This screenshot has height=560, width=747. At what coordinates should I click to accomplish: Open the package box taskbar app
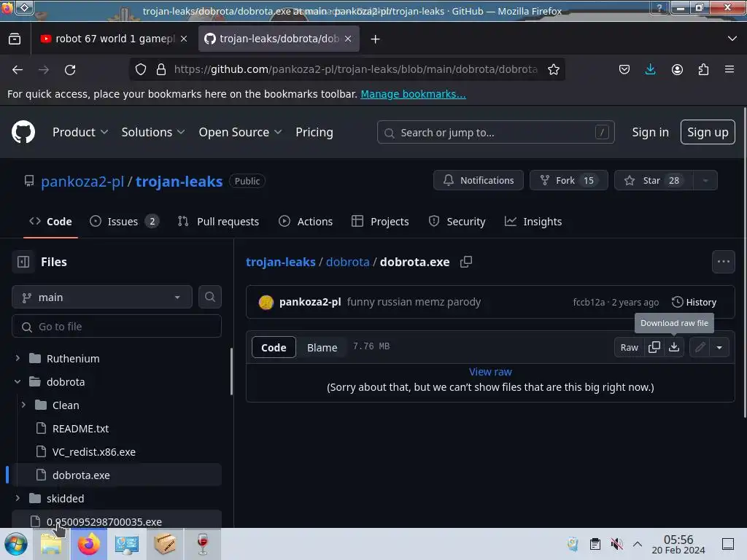click(165, 544)
